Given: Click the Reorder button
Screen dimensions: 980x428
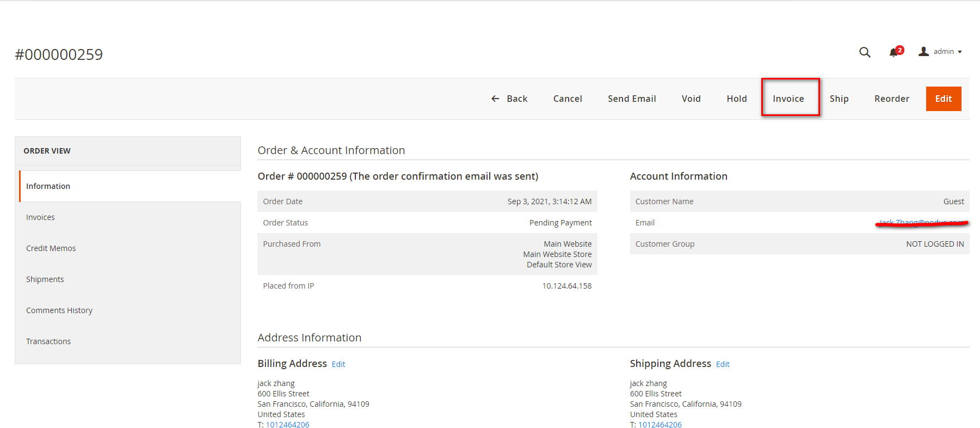Looking at the screenshot, I should click(892, 99).
